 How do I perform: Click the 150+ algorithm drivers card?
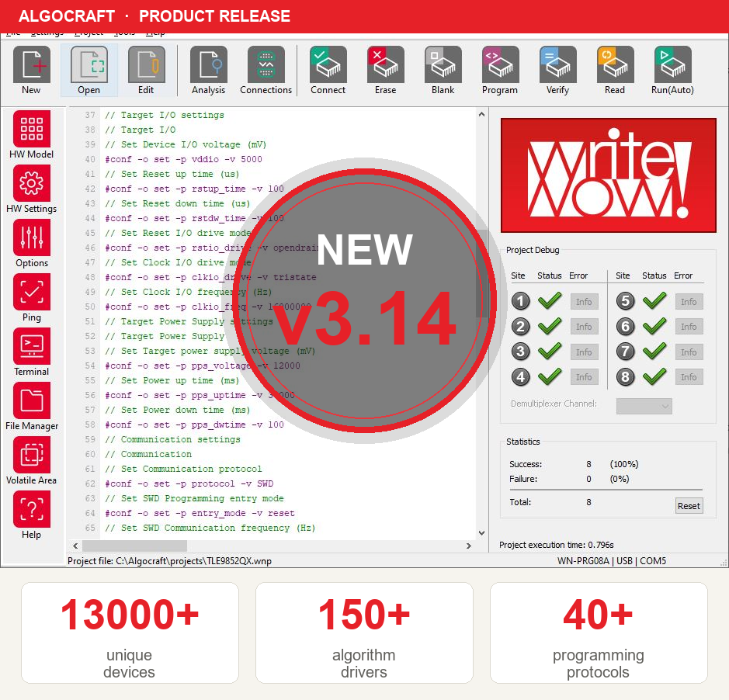click(x=364, y=633)
